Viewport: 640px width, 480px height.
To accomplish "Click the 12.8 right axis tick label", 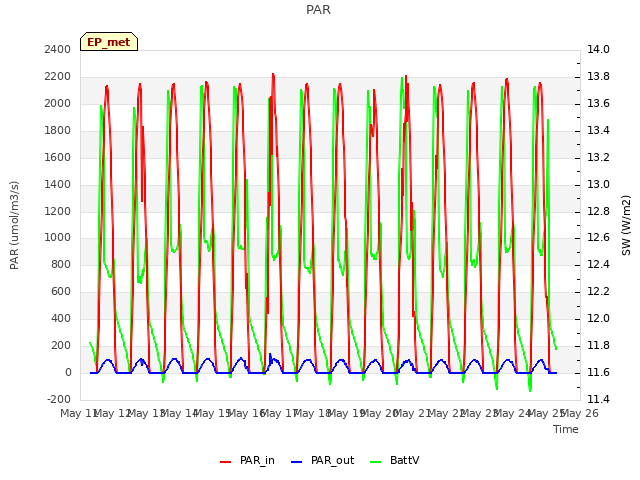I will point(598,211).
